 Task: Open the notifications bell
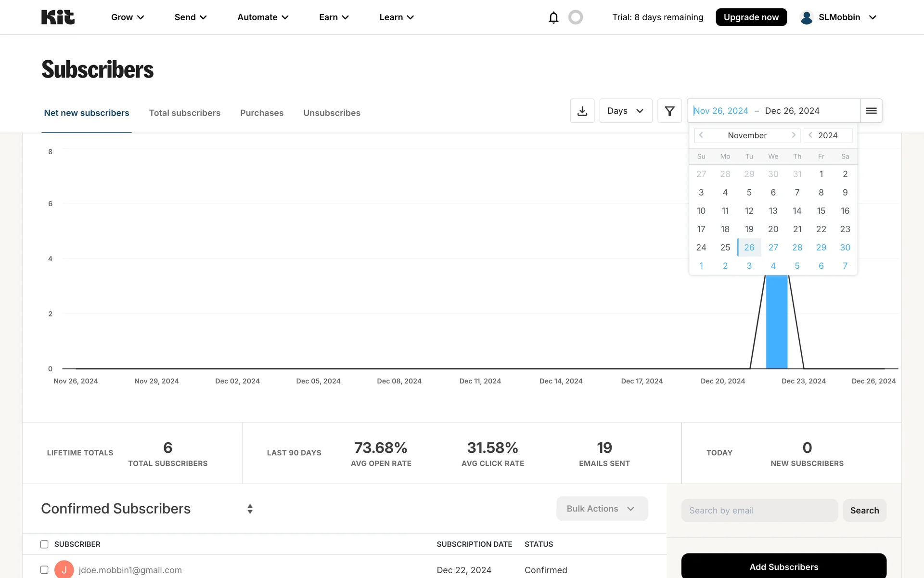pos(553,17)
